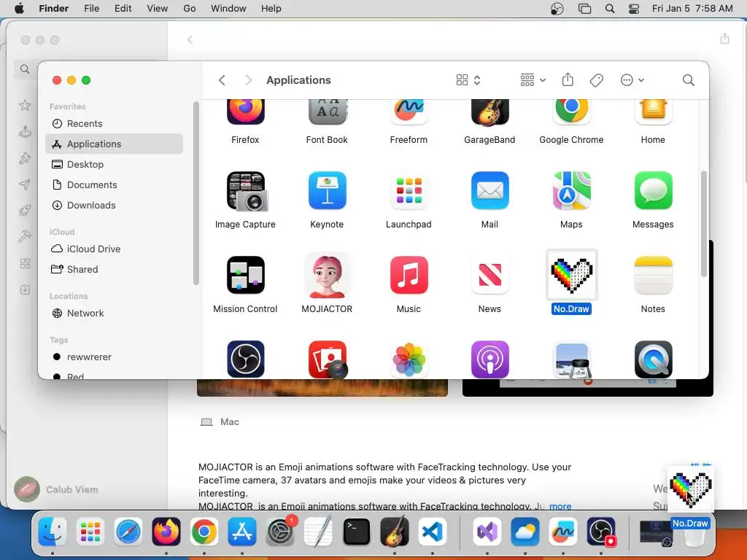Select the Photos app icon

[x=409, y=359]
